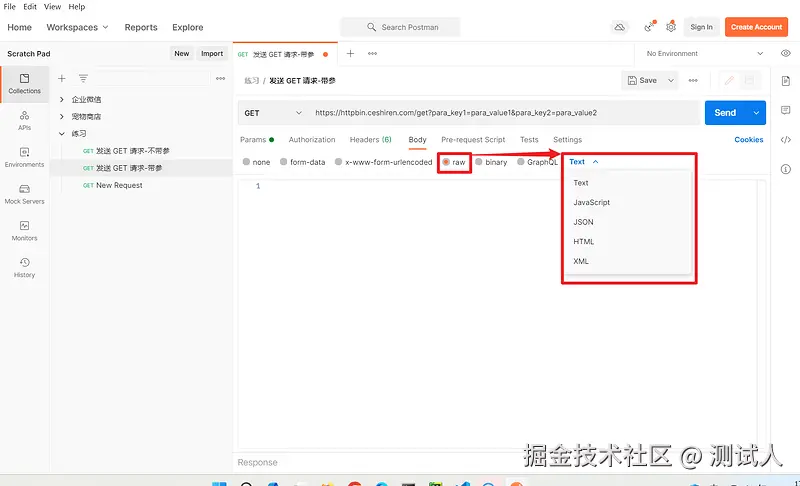Image resolution: width=800 pixels, height=486 pixels.
Task: Open request ellipsis menu beside Save
Action: pyautogui.click(x=693, y=81)
